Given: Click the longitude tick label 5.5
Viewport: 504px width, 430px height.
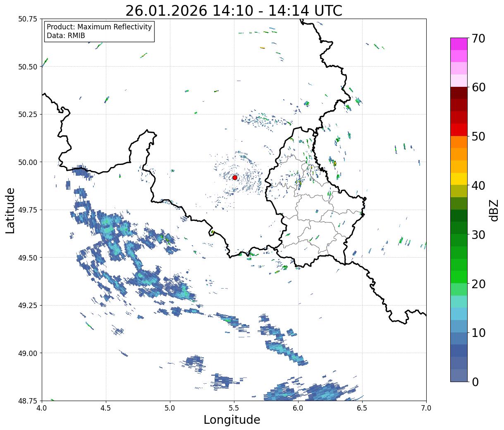Looking at the screenshot, I should coord(234,408).
